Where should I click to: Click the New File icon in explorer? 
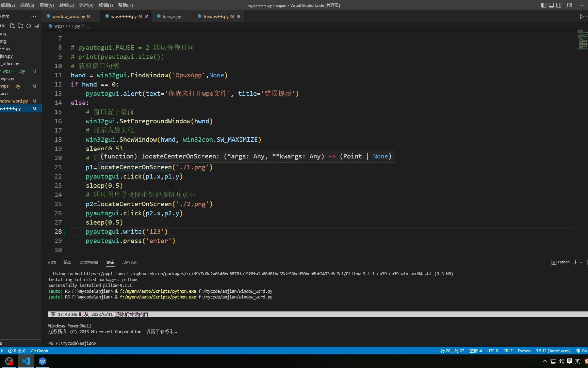[x=12, y=26]
